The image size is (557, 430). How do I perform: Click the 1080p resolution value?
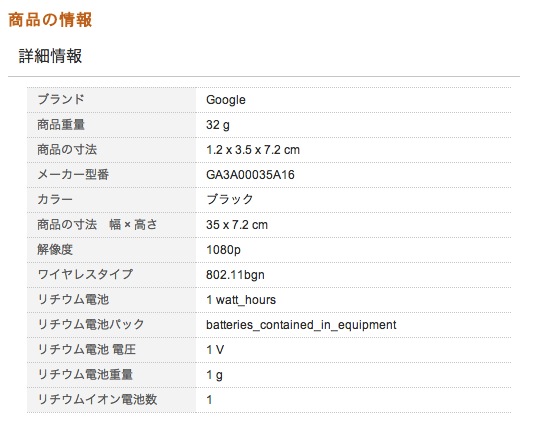223,250
